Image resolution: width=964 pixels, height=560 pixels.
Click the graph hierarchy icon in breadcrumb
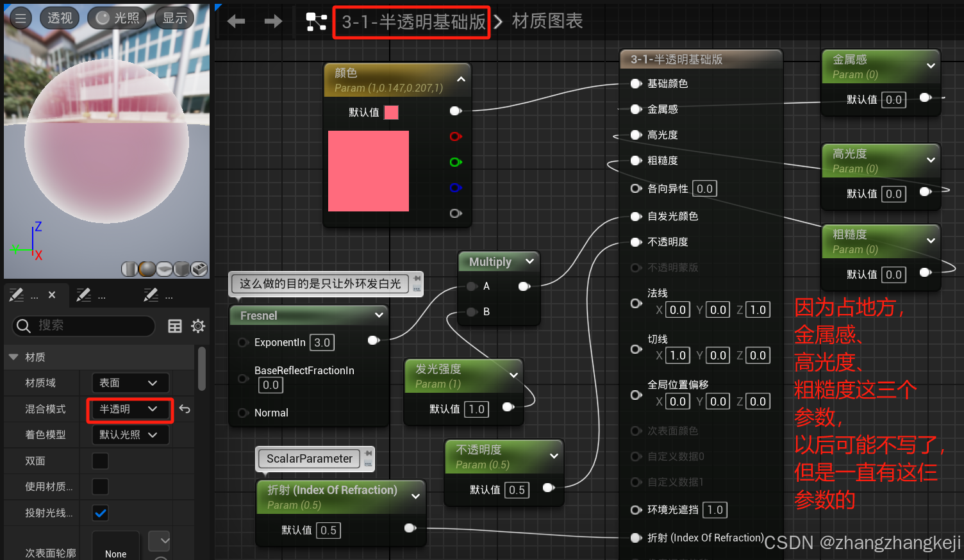(x=315, y=21)
